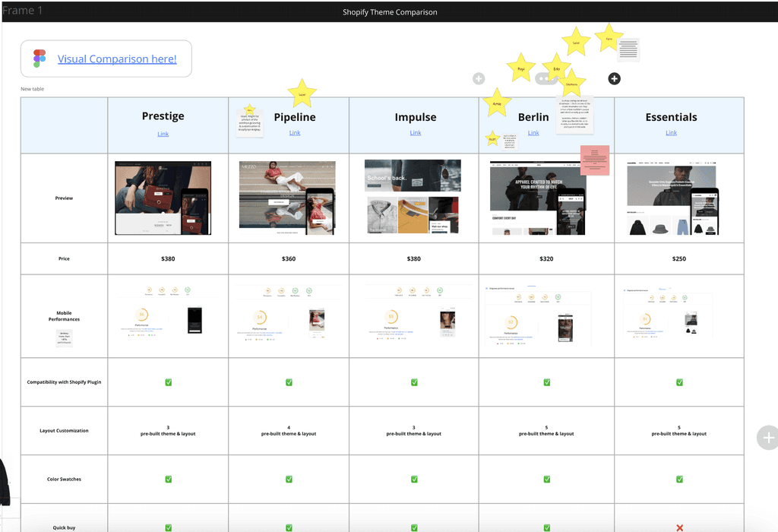
Task: Click the dark plus button above the table
Action: (614, 78)
